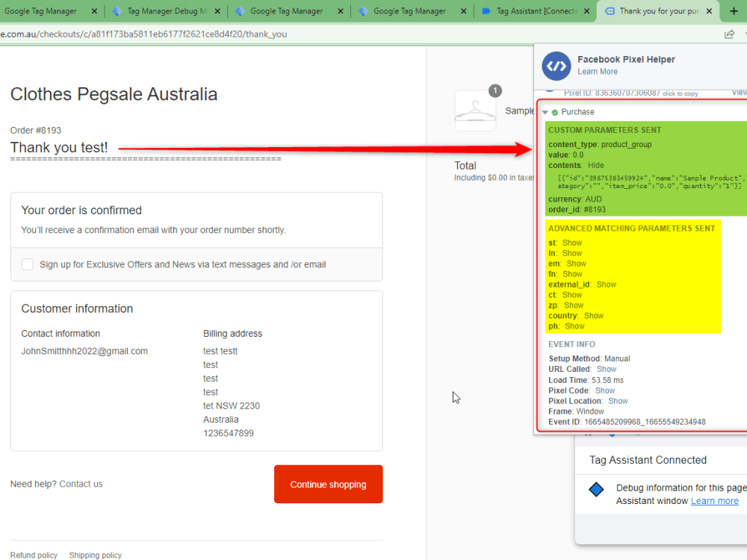The height and width of the screenshot is (560, 747).
Task: Show the ln advanced matching value
Action: point(571,253)
